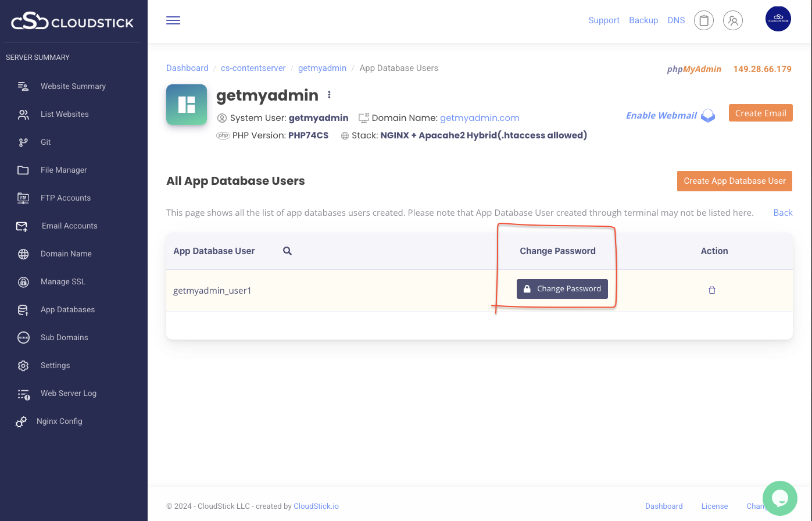Open the user profile icon in header
The image size is (812, 521).
pyautogui.click(x=733, y=20)
